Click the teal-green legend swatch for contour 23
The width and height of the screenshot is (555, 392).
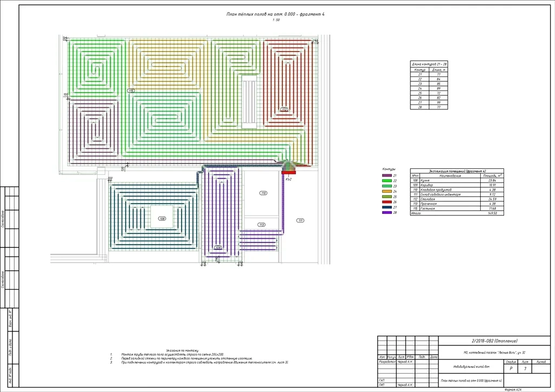[386, 186]
